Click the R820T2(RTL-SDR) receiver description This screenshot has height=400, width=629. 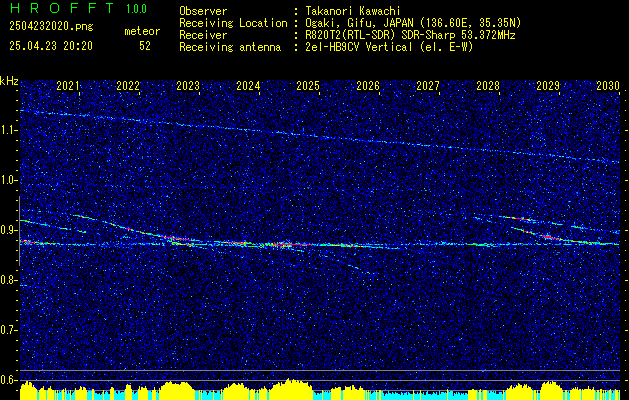click(410, 35)
